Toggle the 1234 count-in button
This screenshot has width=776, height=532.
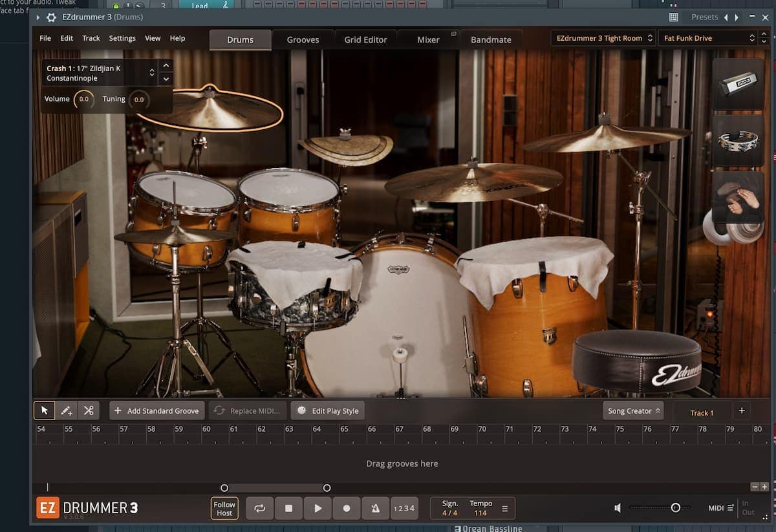point(404,508)
